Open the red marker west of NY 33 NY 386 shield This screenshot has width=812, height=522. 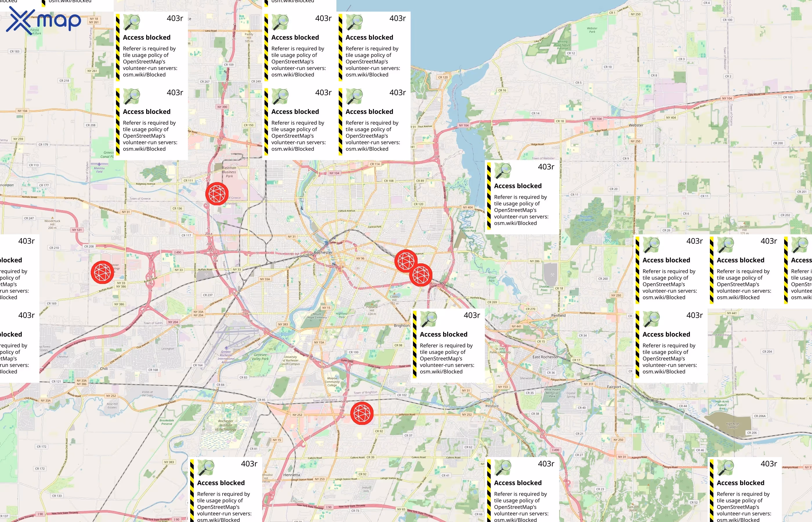coord(102,272)
